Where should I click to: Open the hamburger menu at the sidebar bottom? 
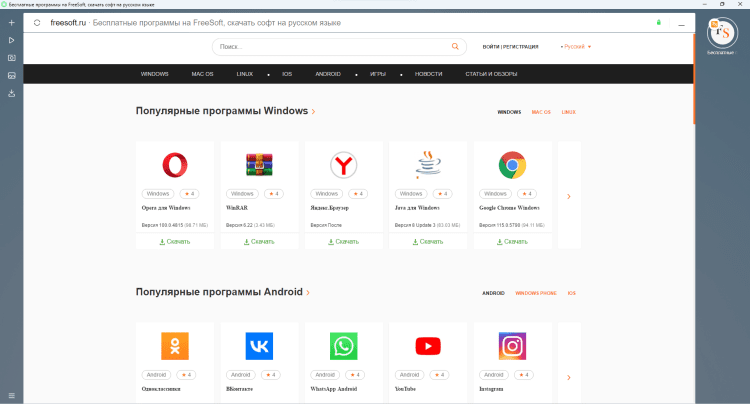[11, 395]
